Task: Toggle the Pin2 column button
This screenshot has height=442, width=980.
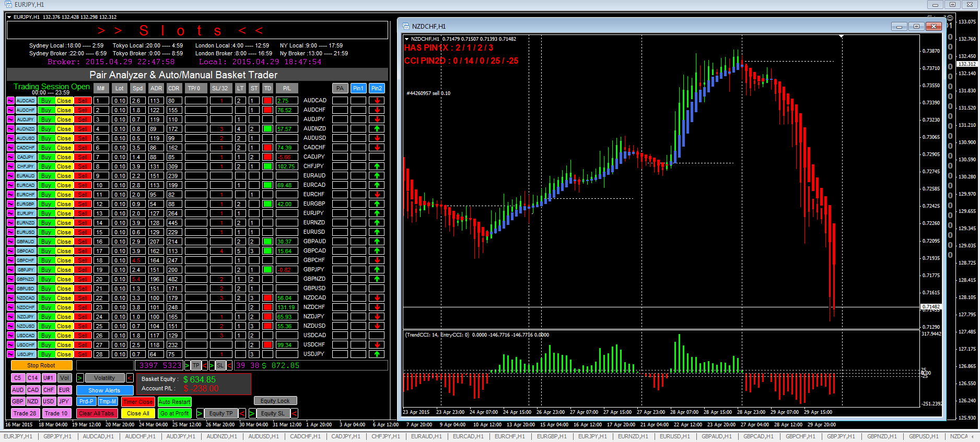Action: [x=377, y=89]
